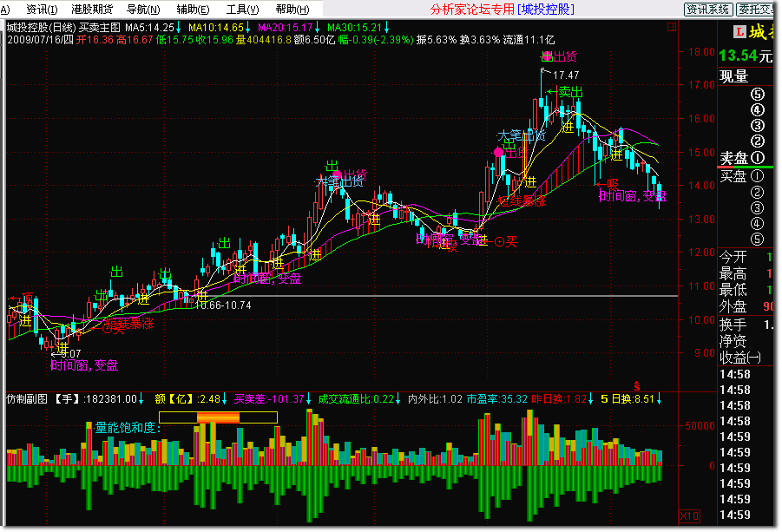
Task: Click the red L icon beside the stock name
Action: pyautogui.click(x=739, y=32)
